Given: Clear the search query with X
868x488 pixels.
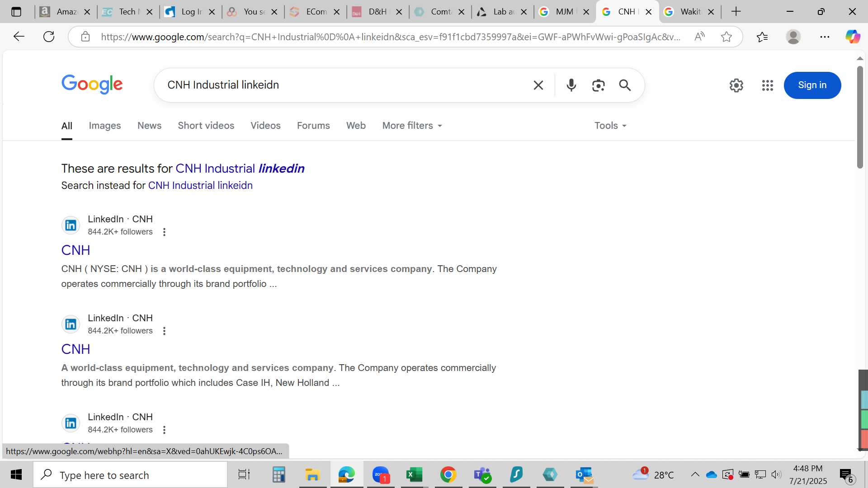Looking at the screenshot, I should click(x=538, y=85).
